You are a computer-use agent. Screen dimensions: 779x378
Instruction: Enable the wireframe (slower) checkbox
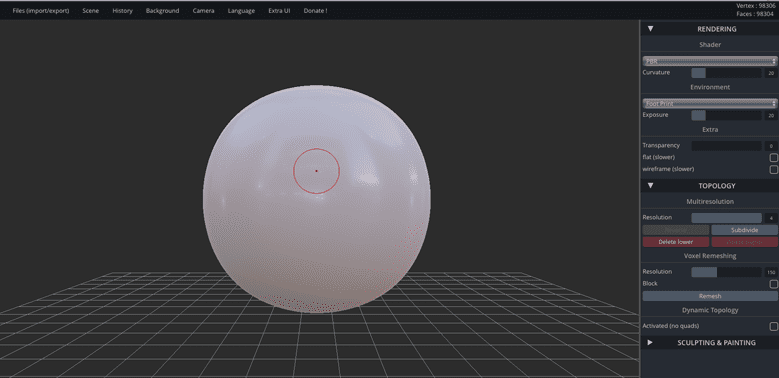coord(774,169)
